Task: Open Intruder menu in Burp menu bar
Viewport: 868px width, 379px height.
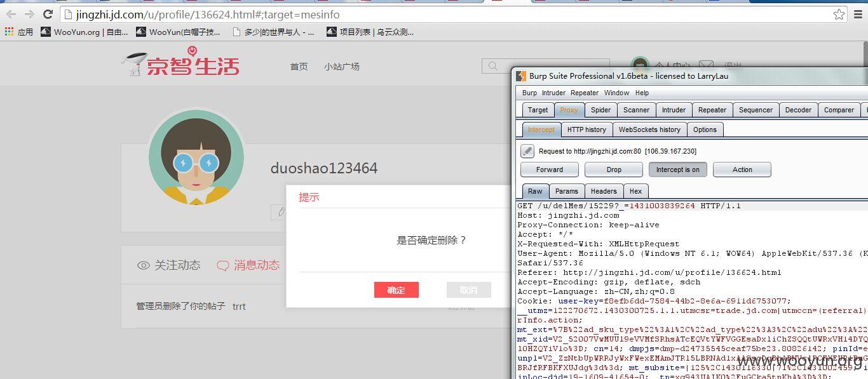Action: click(x=553, y=93)
